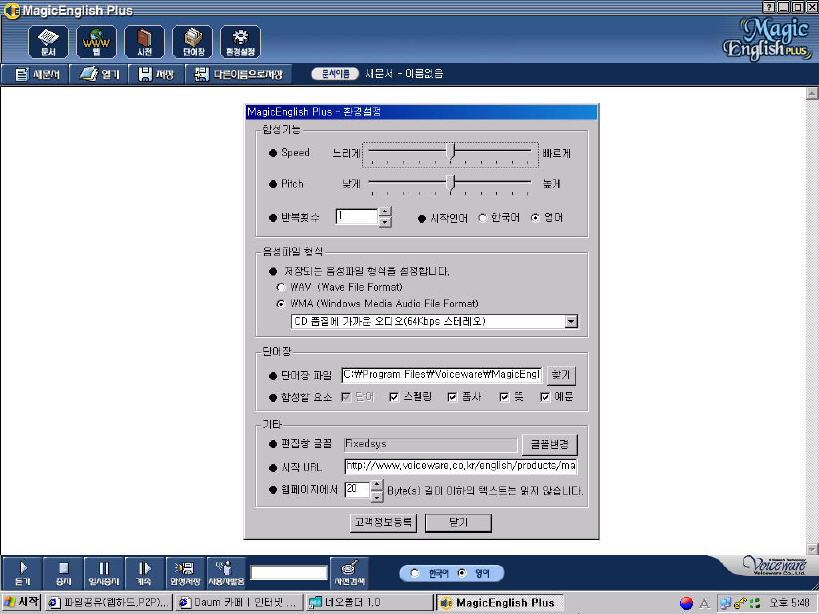
Task: Click the dictionary search text box in bottom bar
Action: pos(289,573)
